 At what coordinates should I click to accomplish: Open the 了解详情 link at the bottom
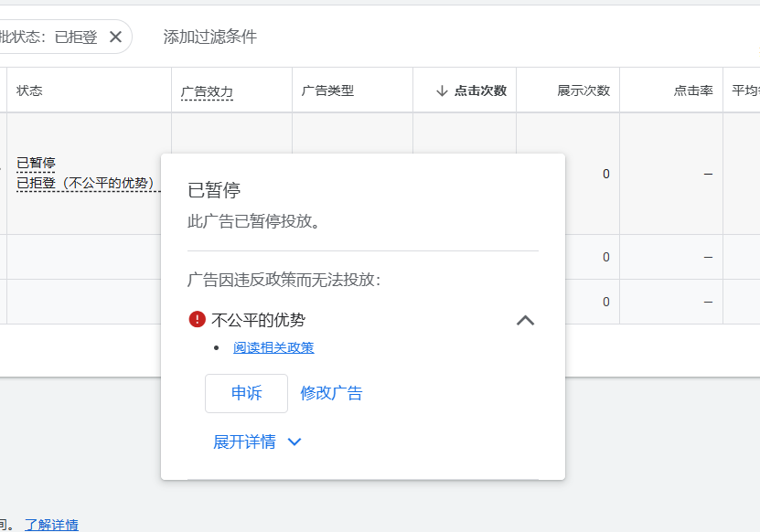point(51,525)
